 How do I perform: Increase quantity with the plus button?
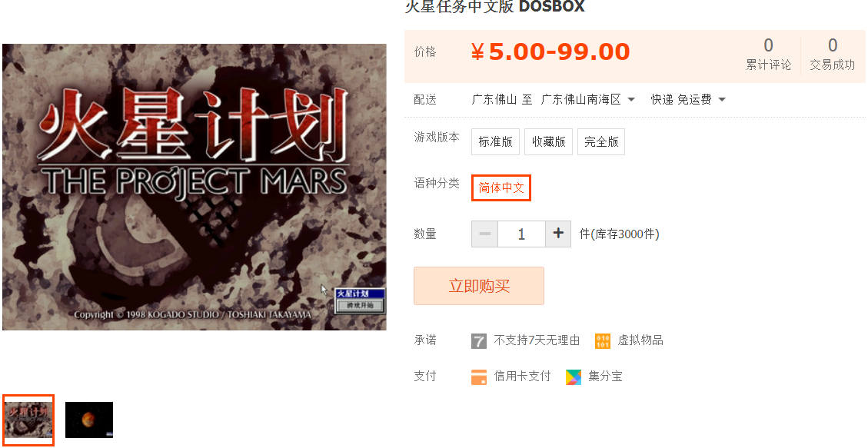pos(558,234)
